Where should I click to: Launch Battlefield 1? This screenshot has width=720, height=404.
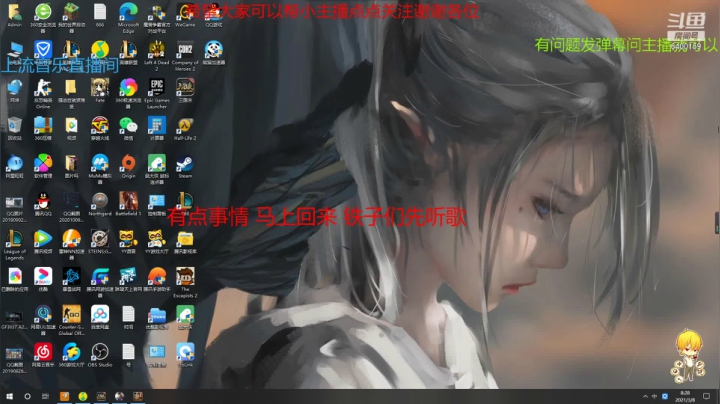(x=128, y=201)
